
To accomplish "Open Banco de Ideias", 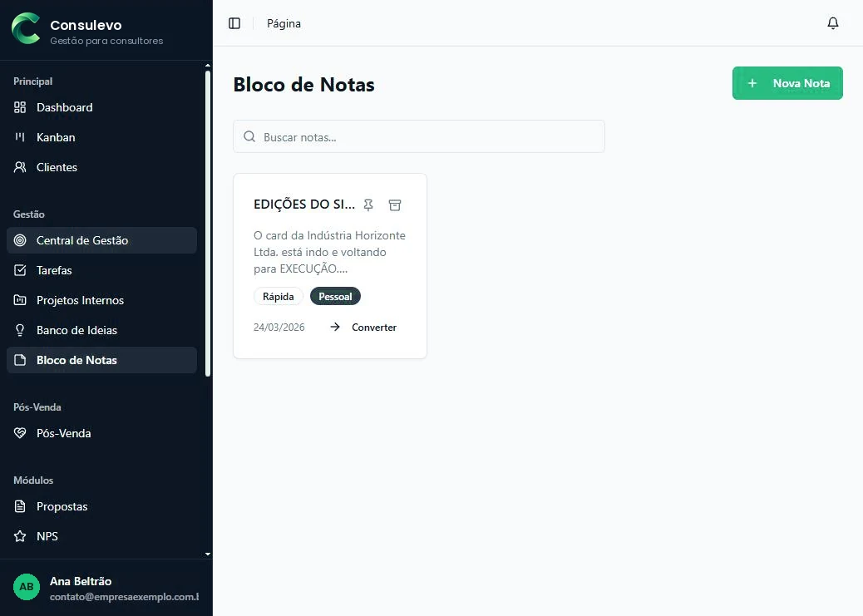I will (101, 330).
